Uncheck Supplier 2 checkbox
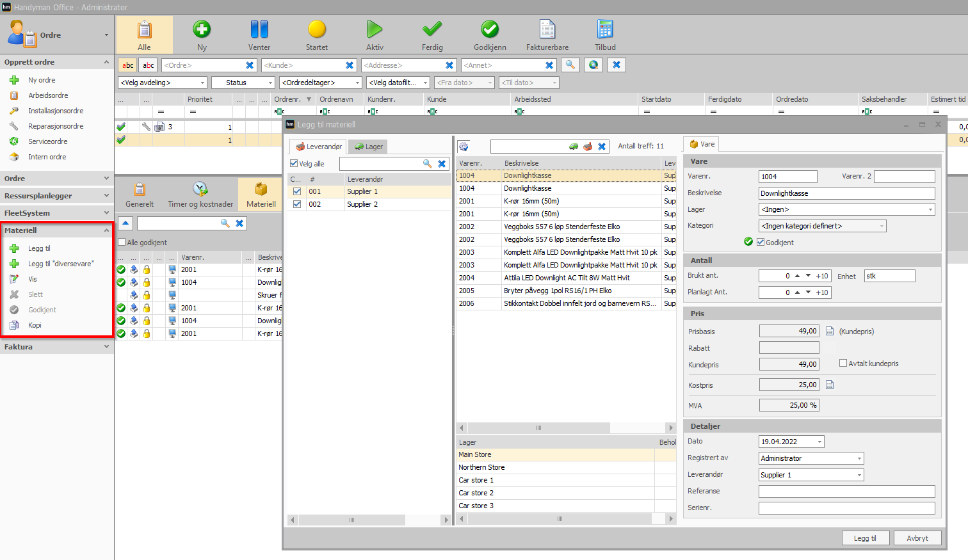 (297, 204)
